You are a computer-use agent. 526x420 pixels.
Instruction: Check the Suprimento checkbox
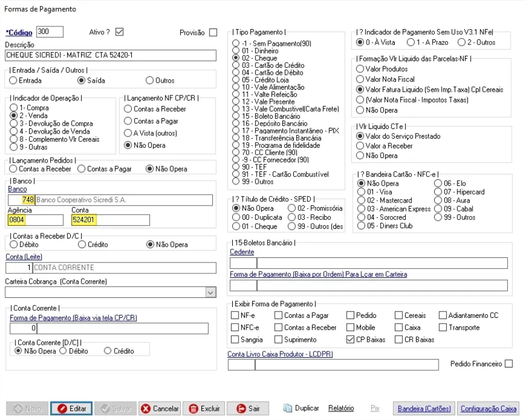click(x=278, y=340)
